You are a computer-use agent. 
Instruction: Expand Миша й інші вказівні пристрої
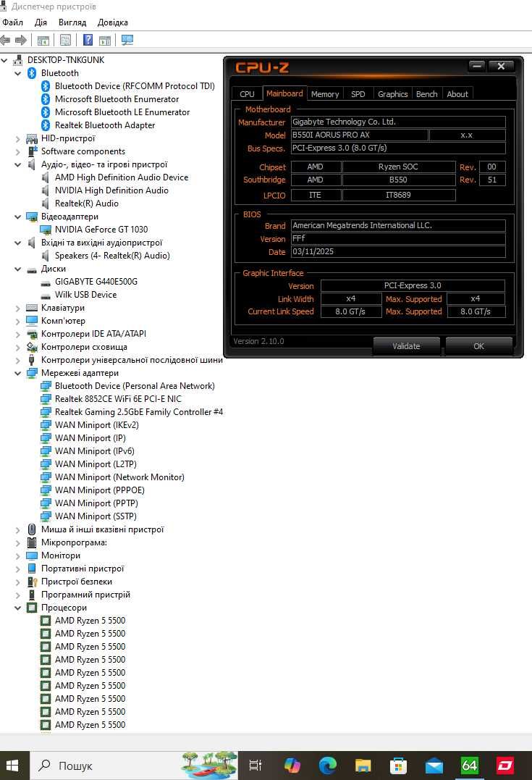click(x=18, y=530)
